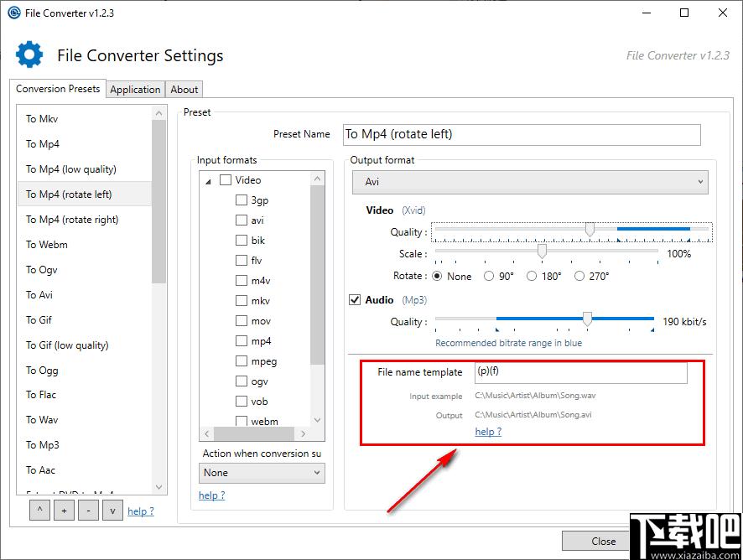Check the mpeg input format
This screenshot has width=743, height=560.
coord(242,361)
